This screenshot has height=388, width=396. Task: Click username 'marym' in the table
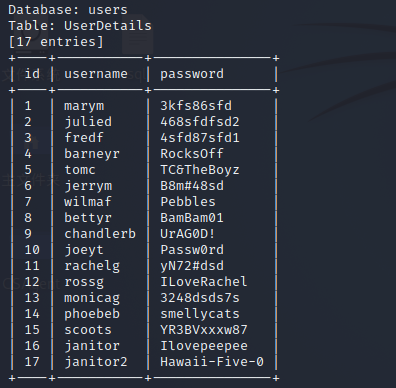[84, 106]
